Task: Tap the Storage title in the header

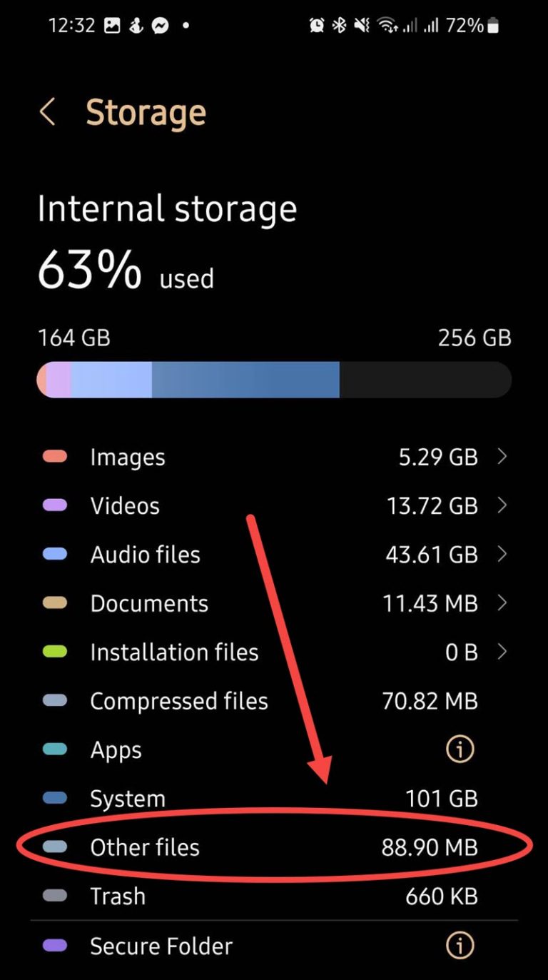Action: click(146, 112)
